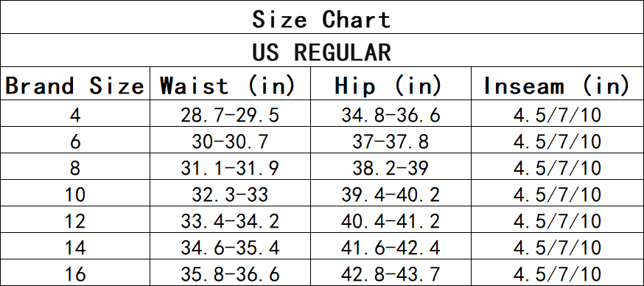Click the Hip (in) column header

tap(388, 86)
